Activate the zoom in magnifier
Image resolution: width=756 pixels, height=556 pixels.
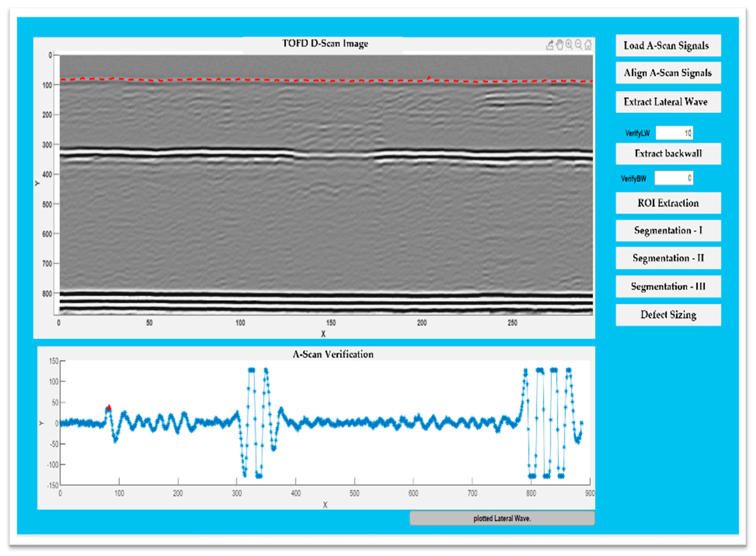(x=569, y=44)
